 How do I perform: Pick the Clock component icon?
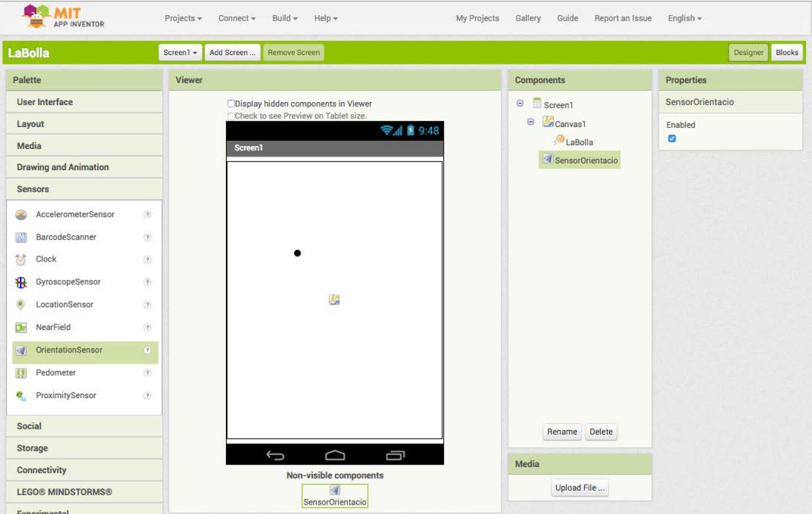21,259
